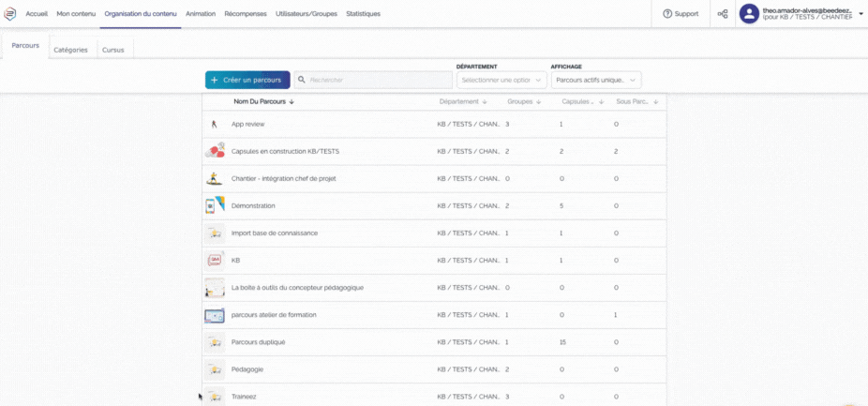Open the Affichage dropdown
This screenshot has height=406, width=868.
[x=595, y=81]
